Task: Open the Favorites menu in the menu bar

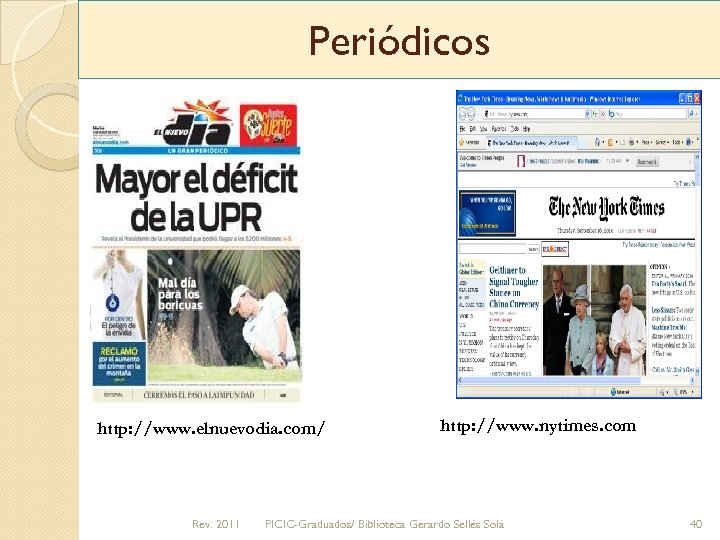Action: tap(499, 129)
